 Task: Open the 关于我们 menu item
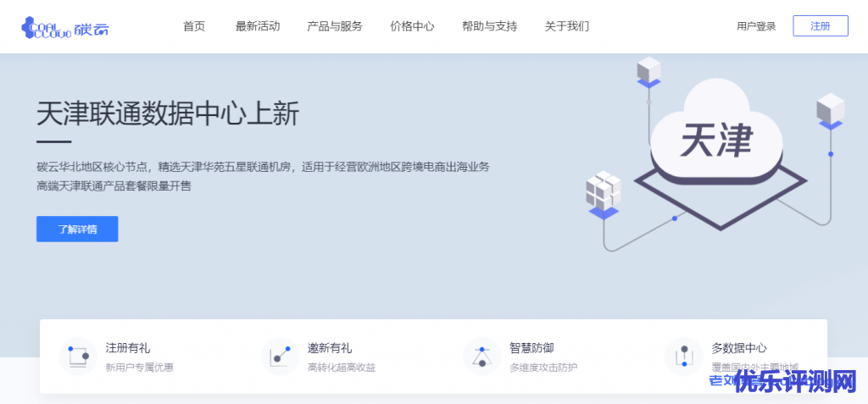(x=566, y=26)
